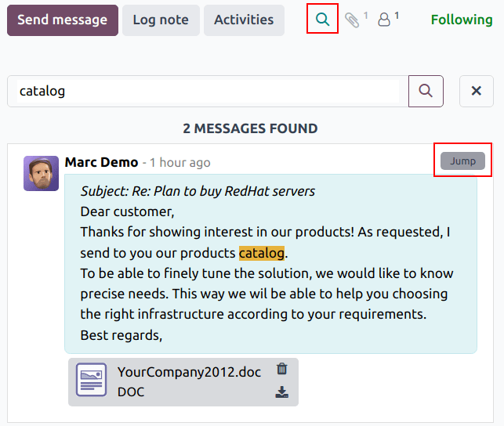Select the Marc Demo author name
The image size is (504, 426).
point(101,162)
